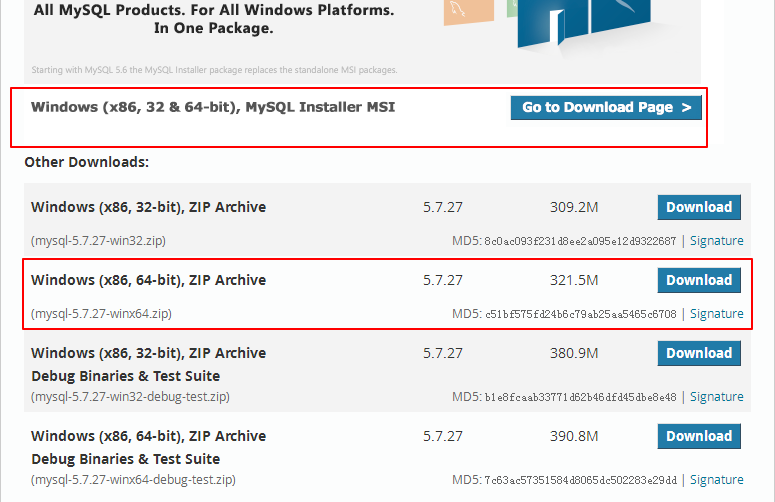Select the 390.8M size value
This screenshot has width=775, height=502.
tap(574, 436)
